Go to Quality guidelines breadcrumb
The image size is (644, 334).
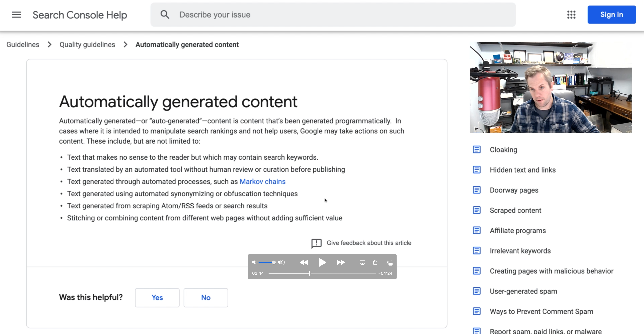click(x=87, y=45)
